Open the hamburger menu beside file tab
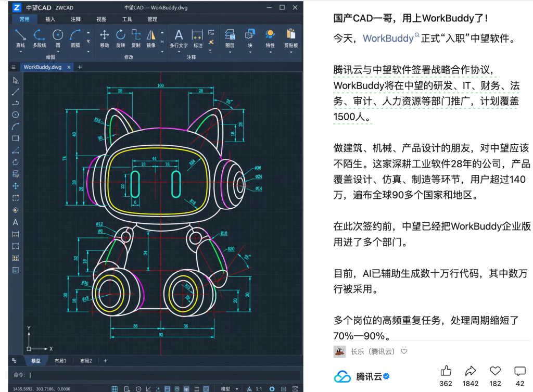Viewport: 533px width, 392px height. tap(14, 67)
